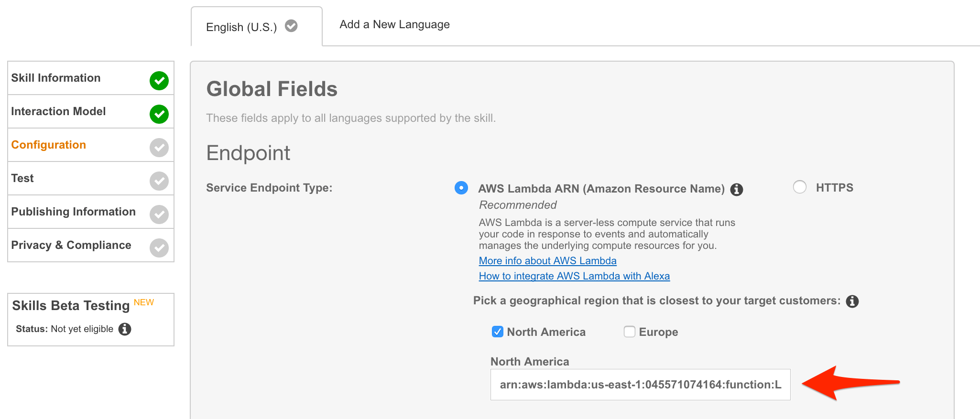Click the North America ARN input field

(640, 385)
